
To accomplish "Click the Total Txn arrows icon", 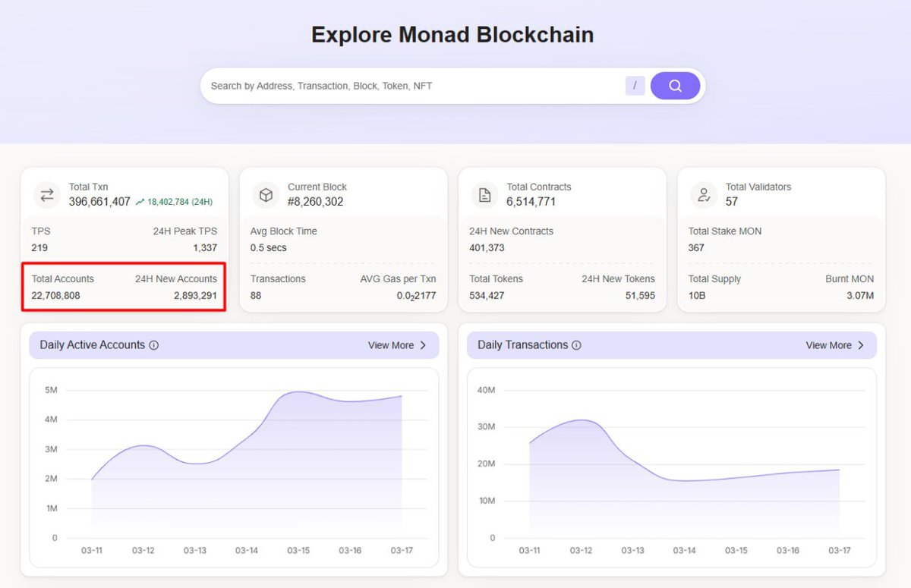I will (47, 195).
